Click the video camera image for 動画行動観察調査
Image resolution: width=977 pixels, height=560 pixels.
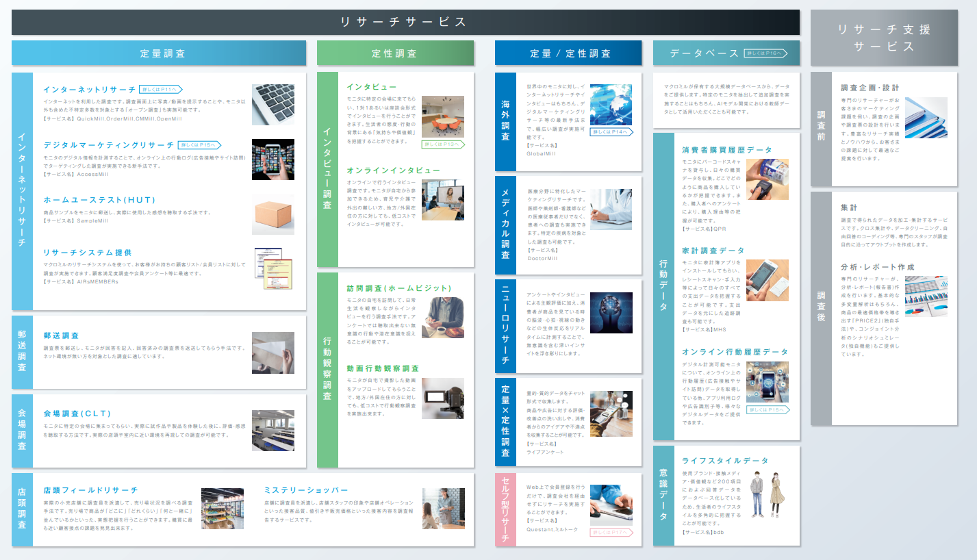442,398
